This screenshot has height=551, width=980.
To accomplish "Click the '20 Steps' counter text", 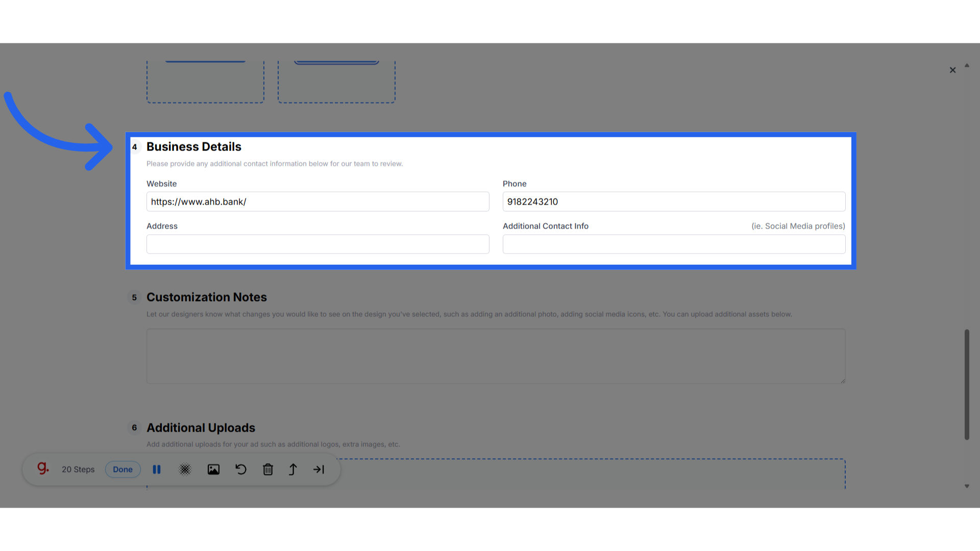I will tap(78, 469).
